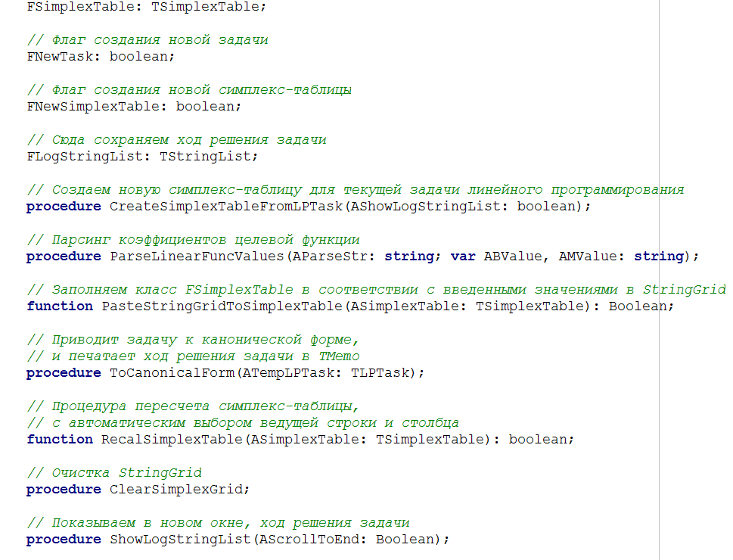Click the AScrollToEnd parameter

coord(309,540)
